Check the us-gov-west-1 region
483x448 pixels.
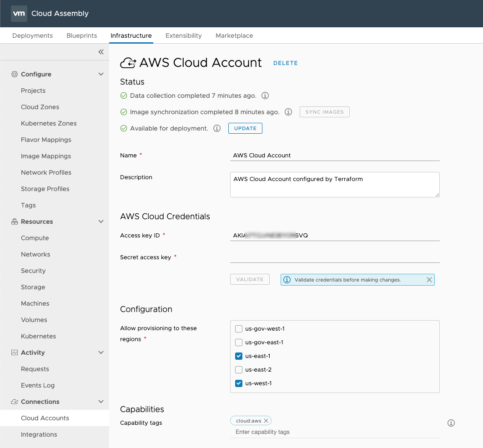[x=239, y=328]
